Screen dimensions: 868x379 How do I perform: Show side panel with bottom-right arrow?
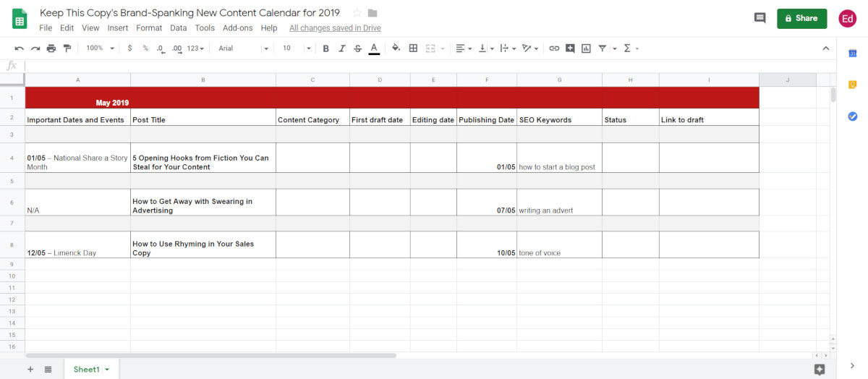tap(851, 366)
